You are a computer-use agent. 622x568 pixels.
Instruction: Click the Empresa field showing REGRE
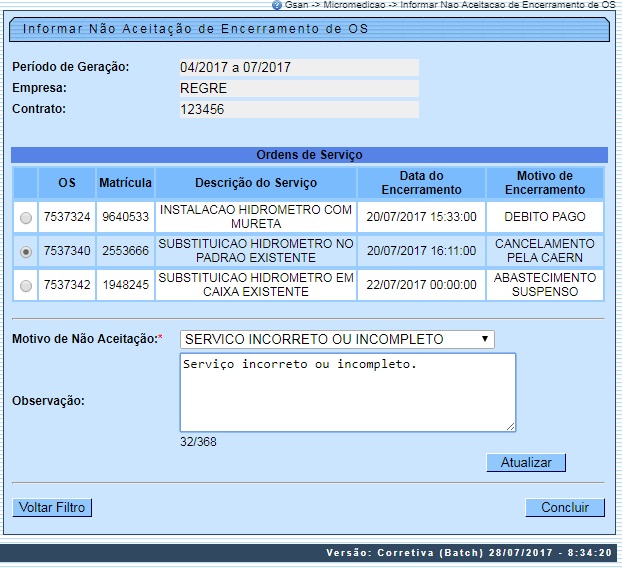(x=298, y=89)
